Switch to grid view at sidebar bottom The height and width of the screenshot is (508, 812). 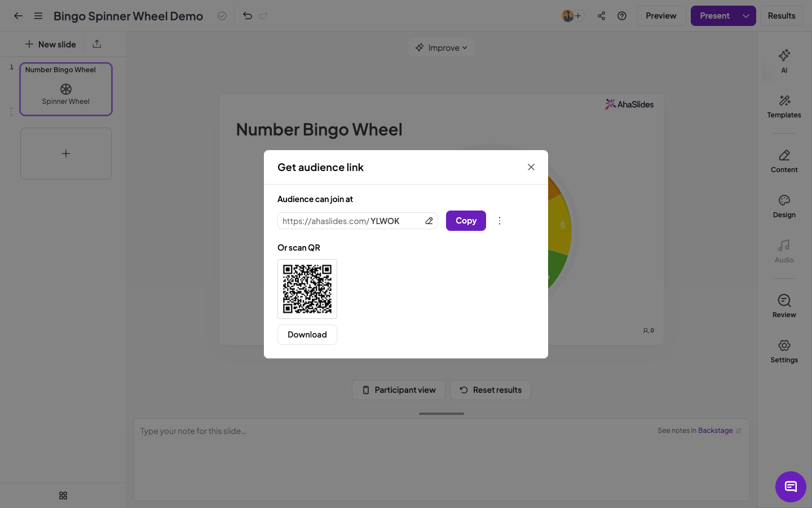63,496
